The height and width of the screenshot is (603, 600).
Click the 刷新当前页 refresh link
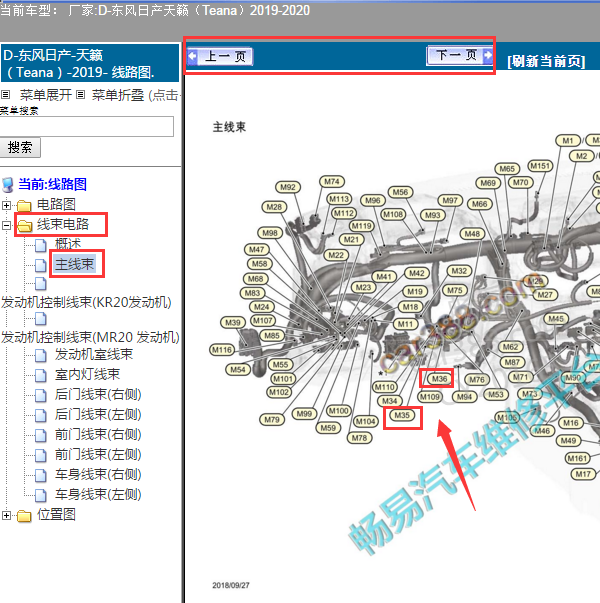click(x=546, y=61)
